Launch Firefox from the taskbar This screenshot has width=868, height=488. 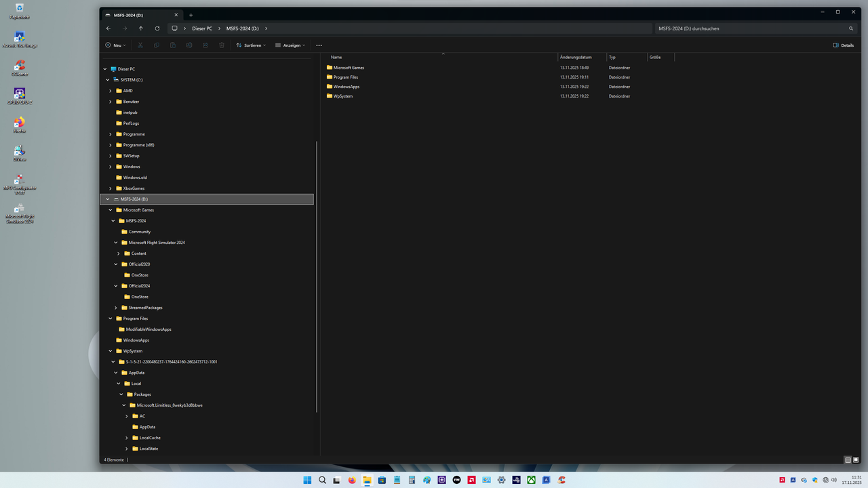pyautogui.click(x=352, y=480)
